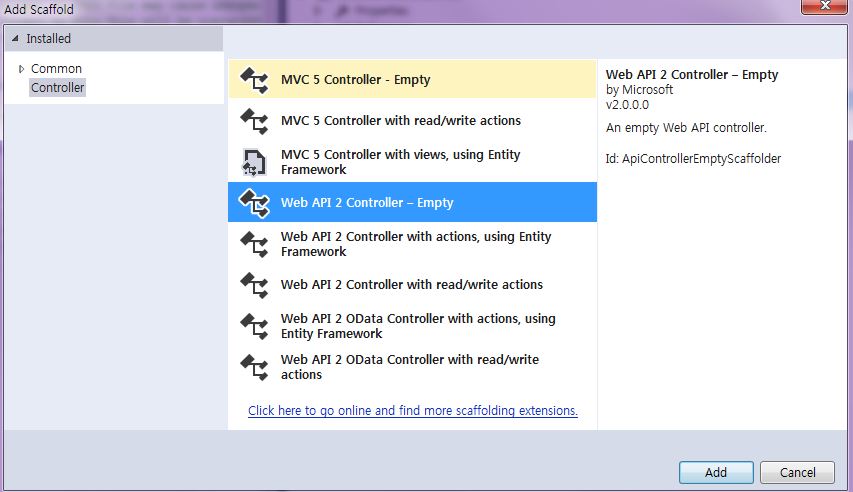The height and width of the screenshot is (492, 853).
Task: Select the Controller category in tree
Action: (x=57, y=88)
